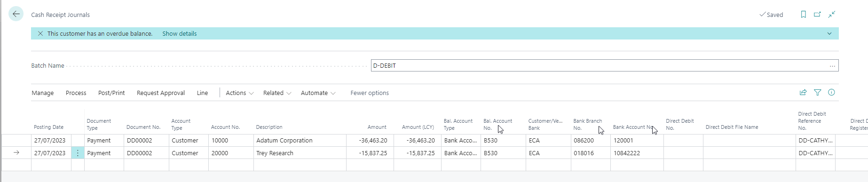Viewport: 868px width, 182px height.
Task: Click amount -36,463.20 in Amount column
Action: click(370, 141)
